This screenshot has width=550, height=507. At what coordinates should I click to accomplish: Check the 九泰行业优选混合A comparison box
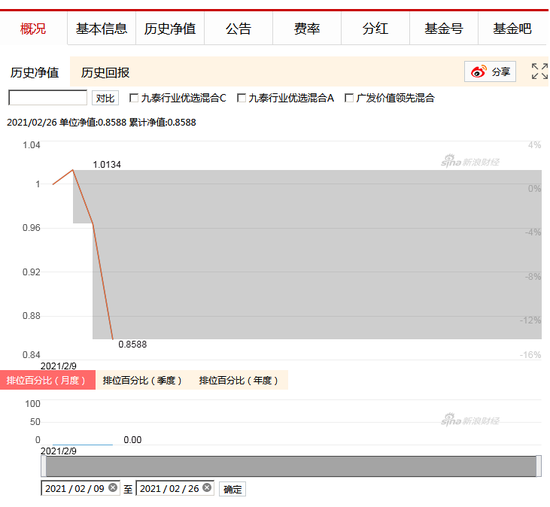[x=241, y=98]
